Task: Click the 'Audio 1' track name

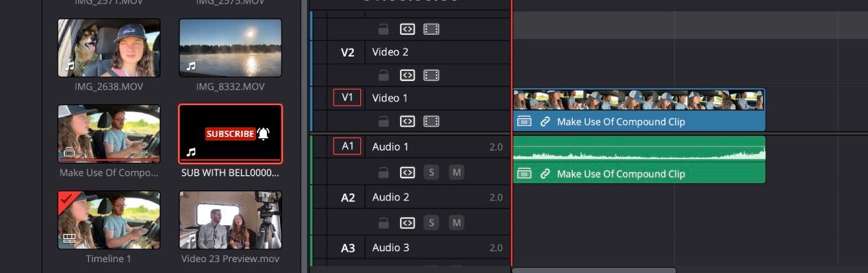Action: pos(391,147)
